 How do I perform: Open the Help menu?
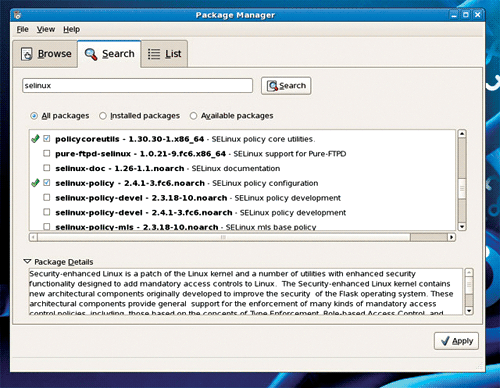[x=71, y=29]
